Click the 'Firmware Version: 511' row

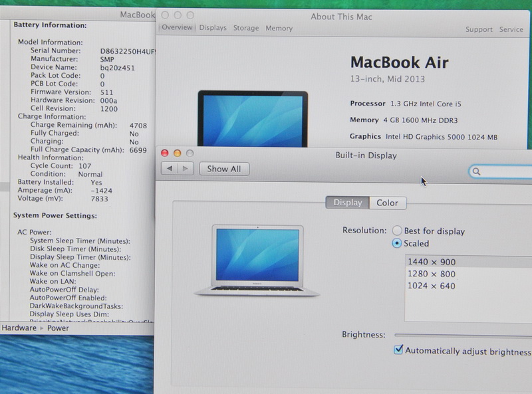[72, 92]
